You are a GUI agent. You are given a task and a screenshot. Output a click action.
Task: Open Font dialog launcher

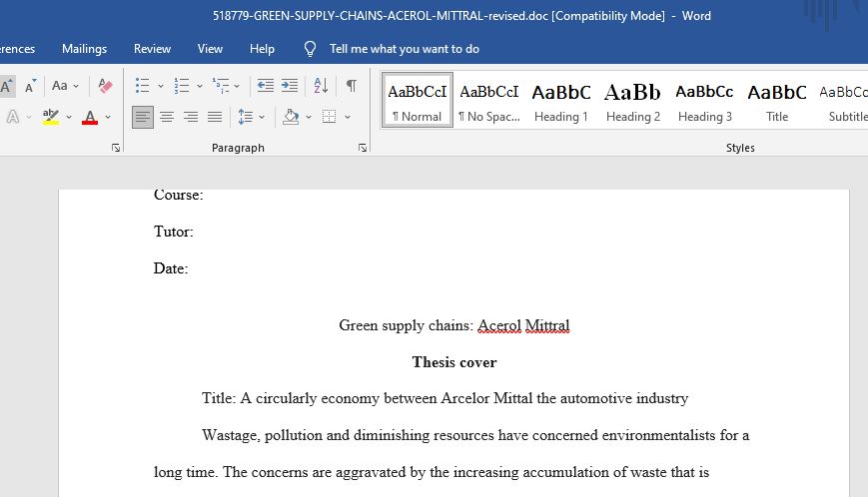coord(116,148)
